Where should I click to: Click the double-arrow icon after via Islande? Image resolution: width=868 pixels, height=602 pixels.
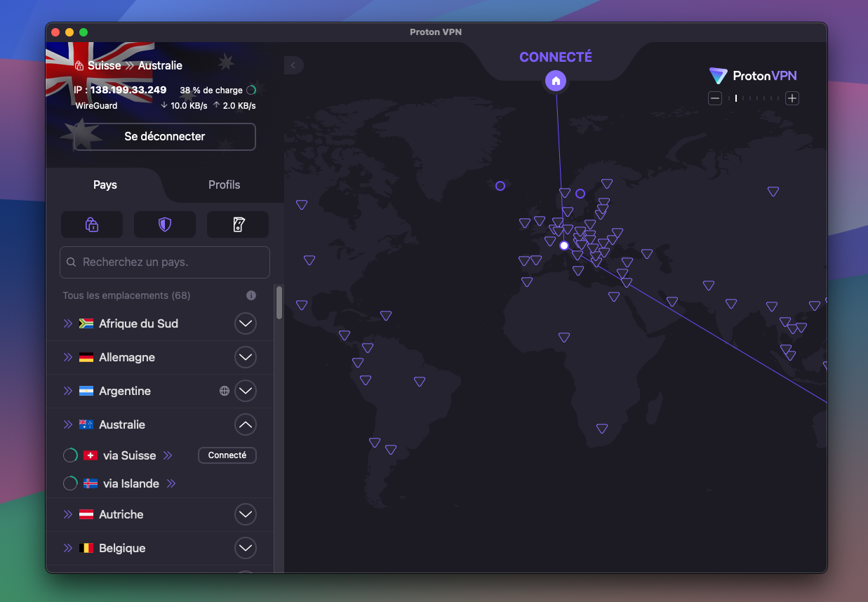(x=171, y=483)
